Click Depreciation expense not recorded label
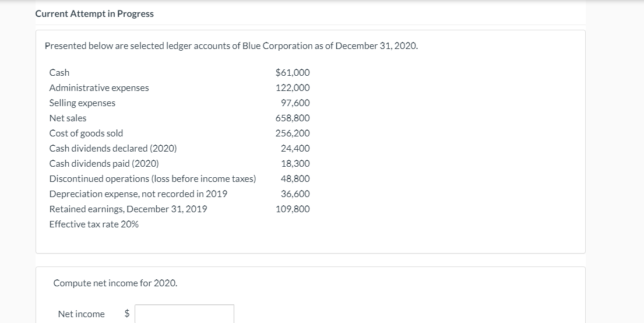This screenshot has height=323, width=644. [138, 194]
